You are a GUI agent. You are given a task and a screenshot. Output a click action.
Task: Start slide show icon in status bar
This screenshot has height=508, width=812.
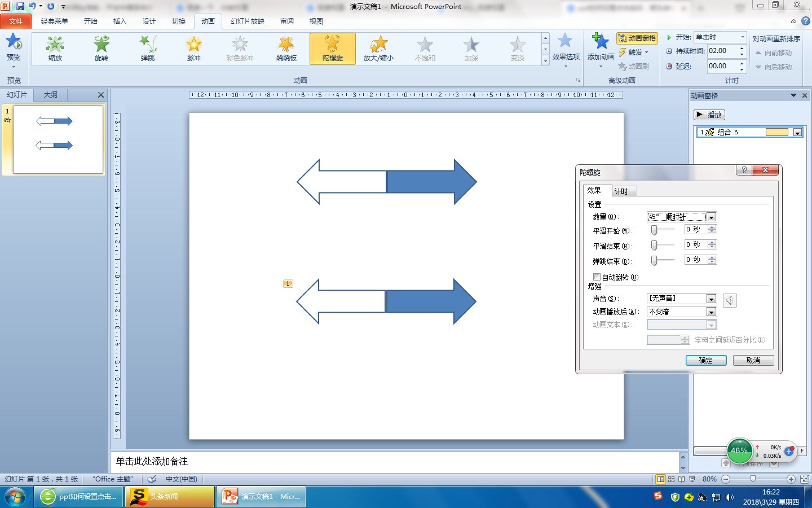692,479
